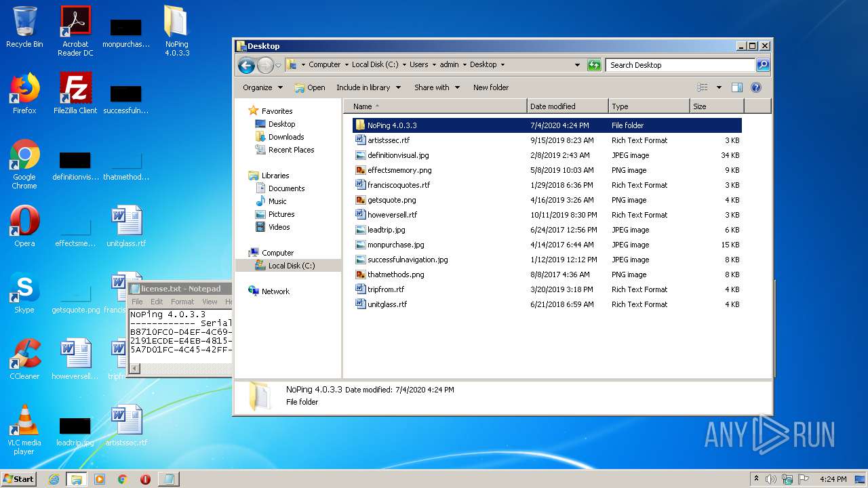
Task: Open NoPing 4.0.3.3 folder on desktop
Action: pyautogui.click(x=177, y=30)
